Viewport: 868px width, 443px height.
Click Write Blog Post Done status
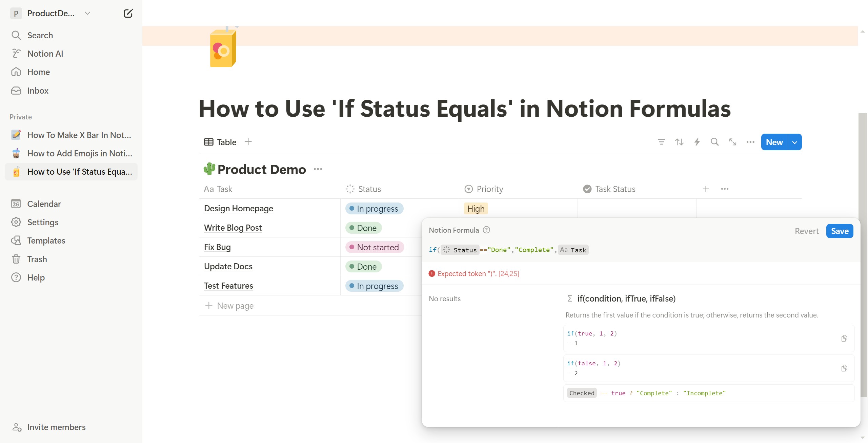[x=363, y=228]
